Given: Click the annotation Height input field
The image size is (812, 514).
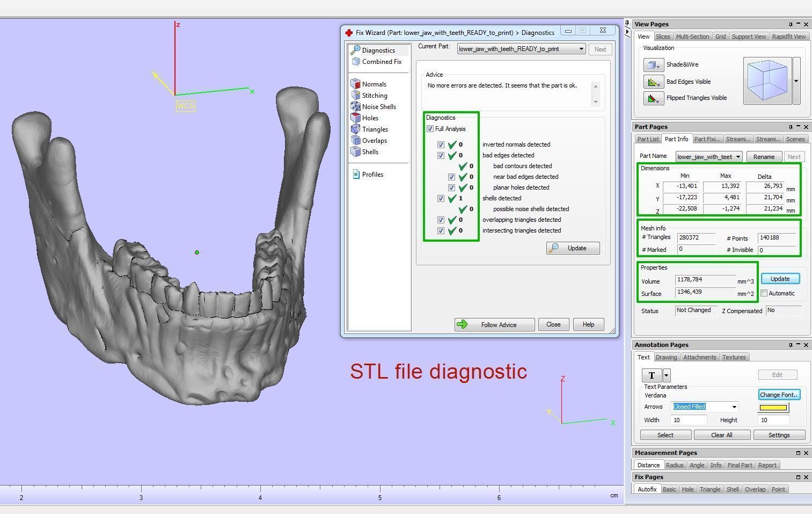Looking at the screenshot, I should pyautogui.click(x=773, y=420).
